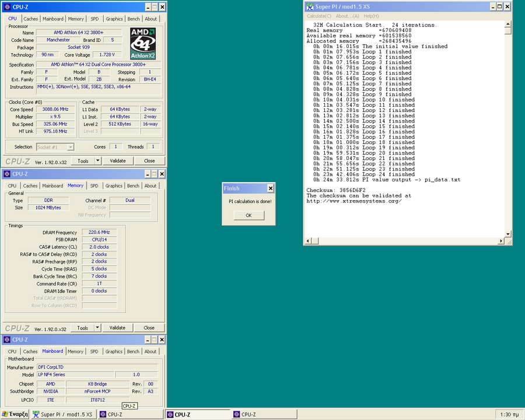
Task: Click the DRAM Frequency value '220.6 MHz'
Action: click(99, 232)
